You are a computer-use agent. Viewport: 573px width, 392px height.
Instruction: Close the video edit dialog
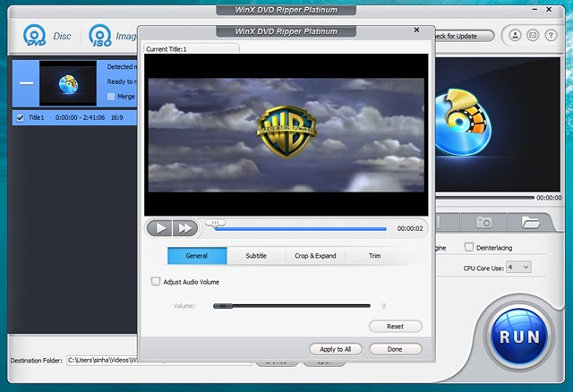pos(416,30)
